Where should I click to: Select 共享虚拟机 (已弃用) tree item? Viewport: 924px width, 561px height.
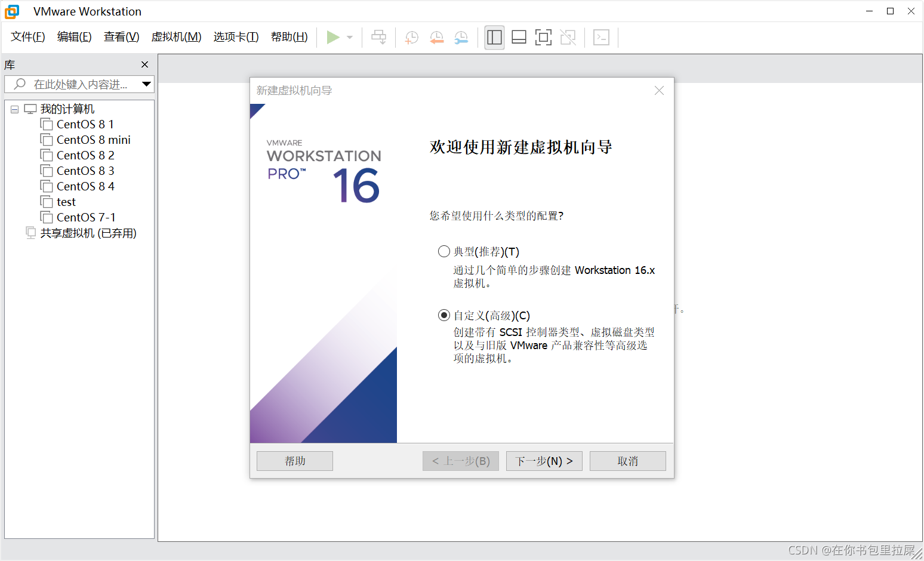[x=88, y=233]
